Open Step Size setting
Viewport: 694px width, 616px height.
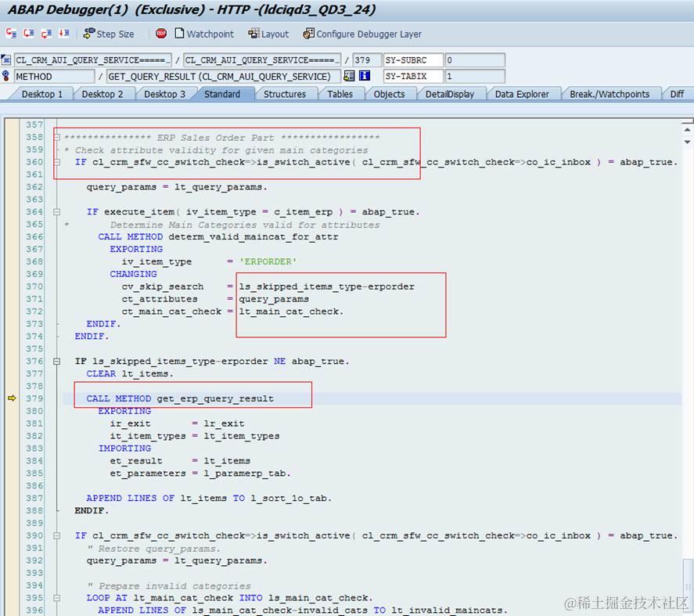click(x=109, y=34)
